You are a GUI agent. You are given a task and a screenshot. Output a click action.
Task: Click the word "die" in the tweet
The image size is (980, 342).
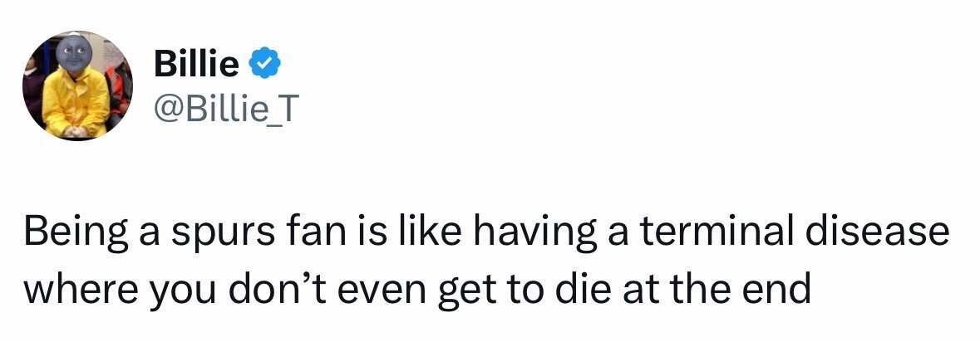pyautogui.click(x=567, y=287)
